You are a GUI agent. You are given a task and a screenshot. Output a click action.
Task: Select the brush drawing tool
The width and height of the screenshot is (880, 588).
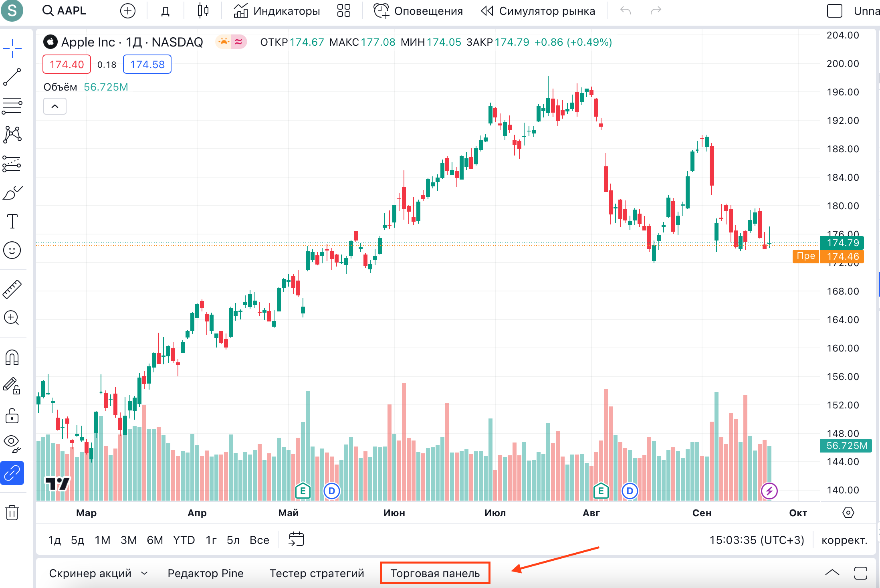coord(12,193)
